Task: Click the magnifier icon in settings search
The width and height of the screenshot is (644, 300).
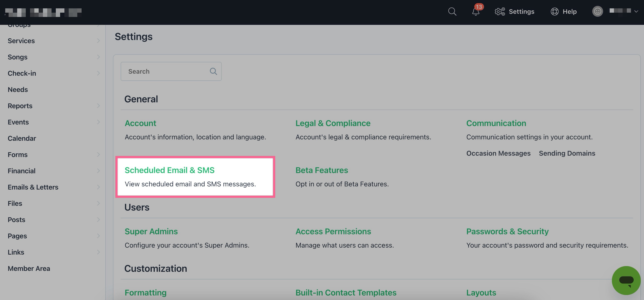Action: pyautogui.click(x=213, y=72)
